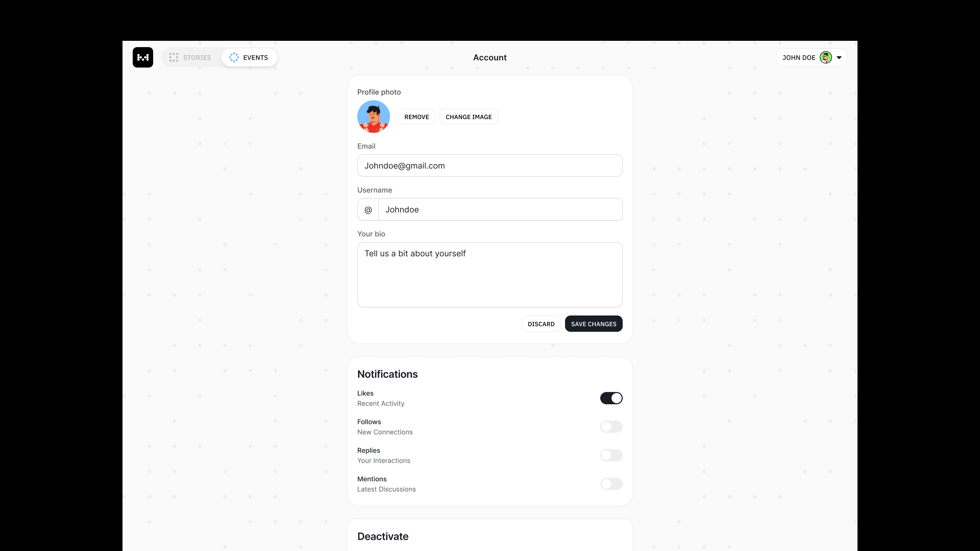Remove the profile photo
The width and height of the screenshot is (980, 551).
click(x=416, y=117)
